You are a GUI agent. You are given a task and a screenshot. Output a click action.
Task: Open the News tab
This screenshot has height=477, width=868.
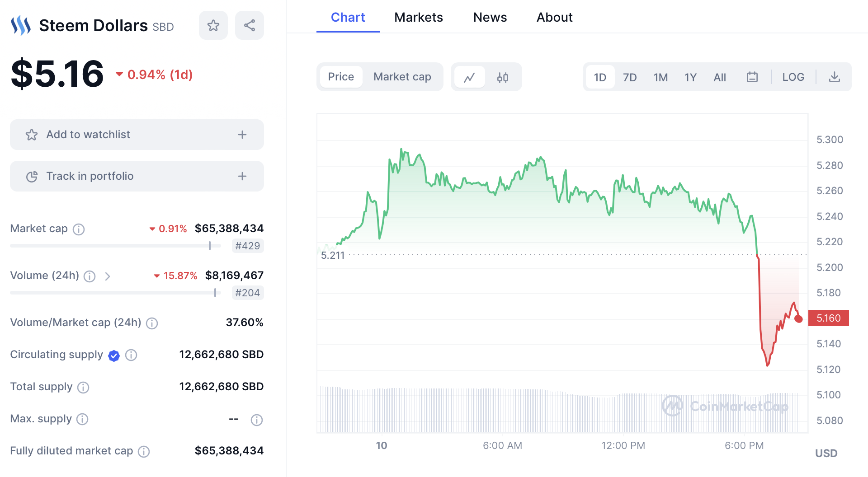click(490, 17)
